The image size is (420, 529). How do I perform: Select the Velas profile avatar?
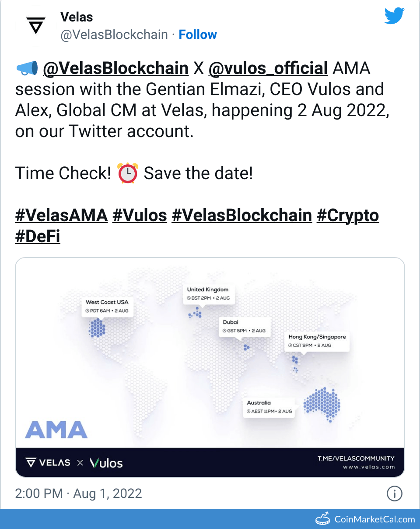(x=35, y=25)
